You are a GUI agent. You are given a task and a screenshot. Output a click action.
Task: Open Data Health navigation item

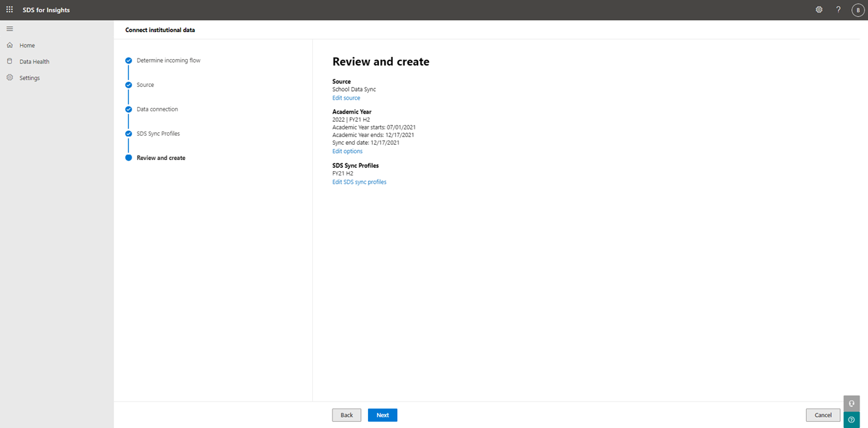tap(34, 61)
